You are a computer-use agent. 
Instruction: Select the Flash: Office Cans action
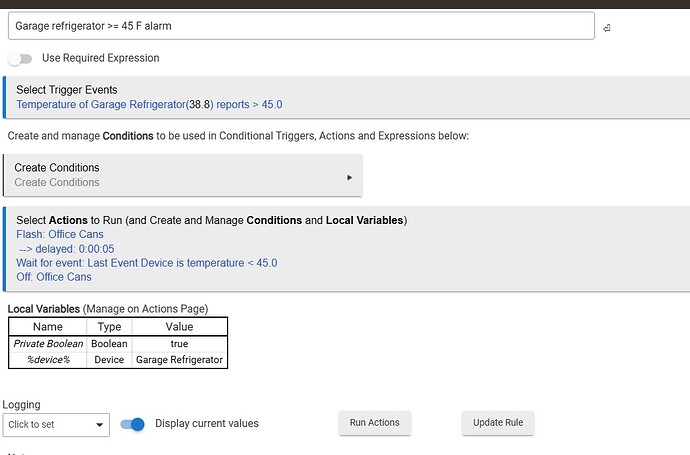point(60,235)
